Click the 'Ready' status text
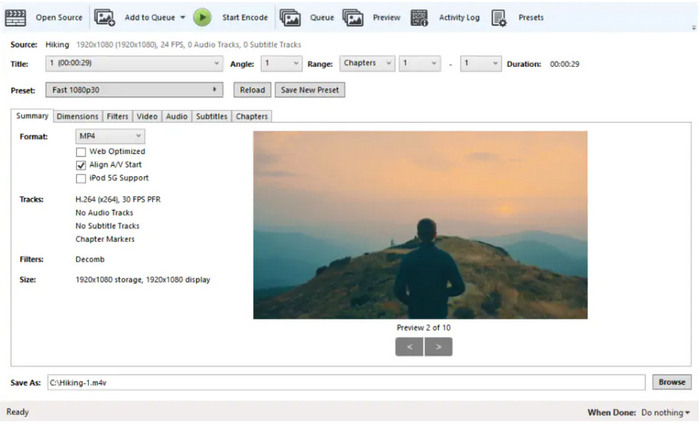 [18, 412]
